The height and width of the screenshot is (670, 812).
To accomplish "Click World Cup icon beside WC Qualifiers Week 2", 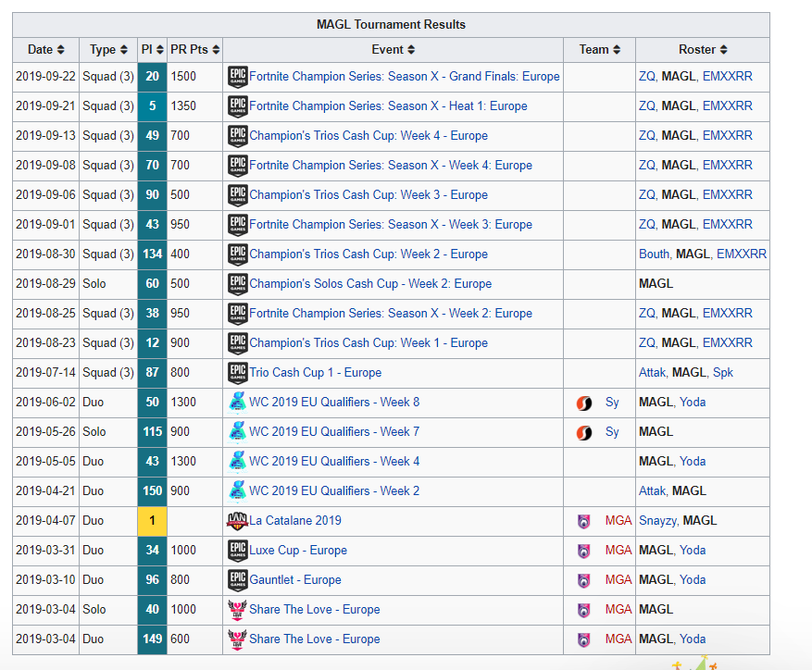I will coord(238,490).
